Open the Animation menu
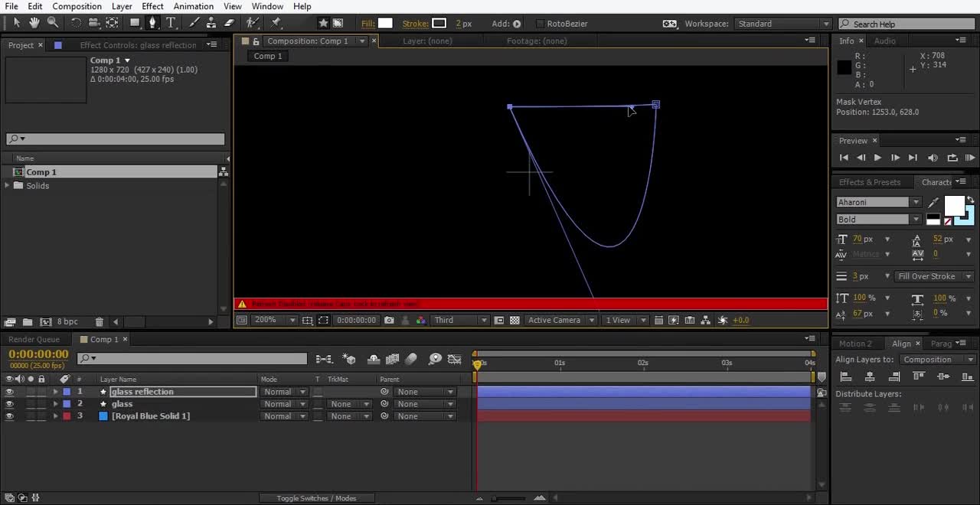980x505 pixels. pyautogui.click(x=193, y=6)
